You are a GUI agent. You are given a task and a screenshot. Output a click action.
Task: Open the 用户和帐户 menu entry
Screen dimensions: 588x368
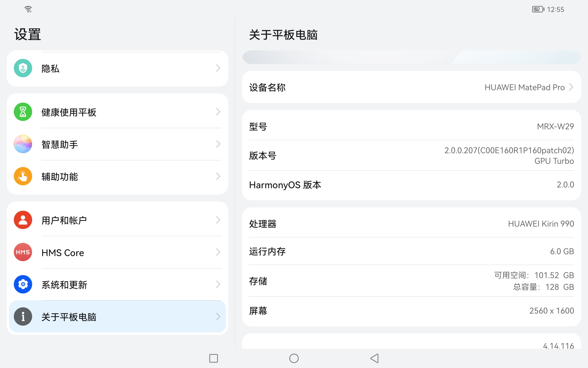point(118,220)
